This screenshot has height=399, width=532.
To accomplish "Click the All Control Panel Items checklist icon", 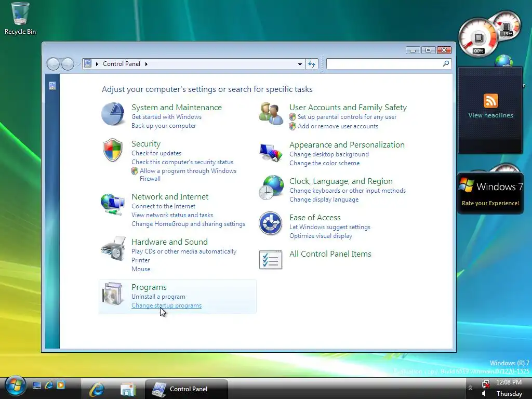I will pyautogui.click(x=270, y=260).
